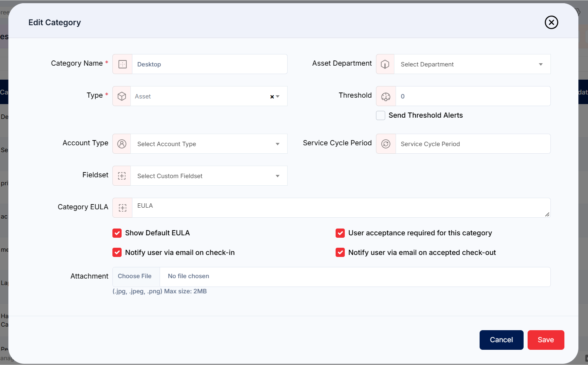Click the Category Name input containing Desktop

tap(210, 64)
